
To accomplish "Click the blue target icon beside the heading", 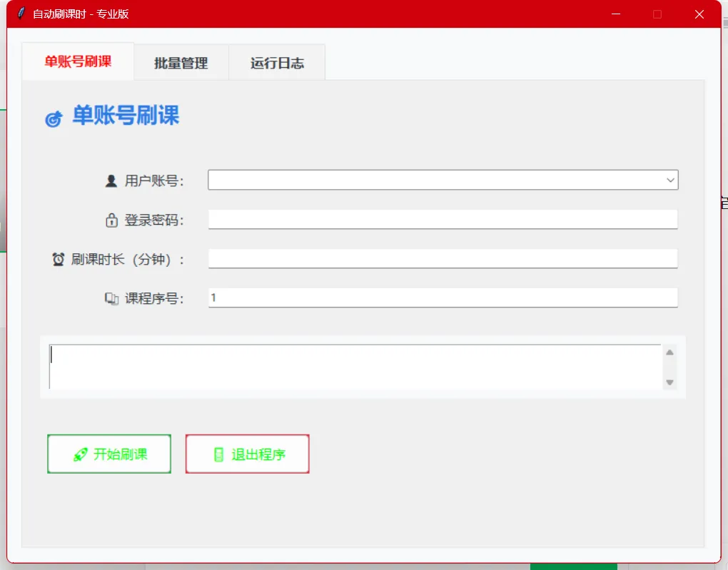I will click(x=54, y=119).
